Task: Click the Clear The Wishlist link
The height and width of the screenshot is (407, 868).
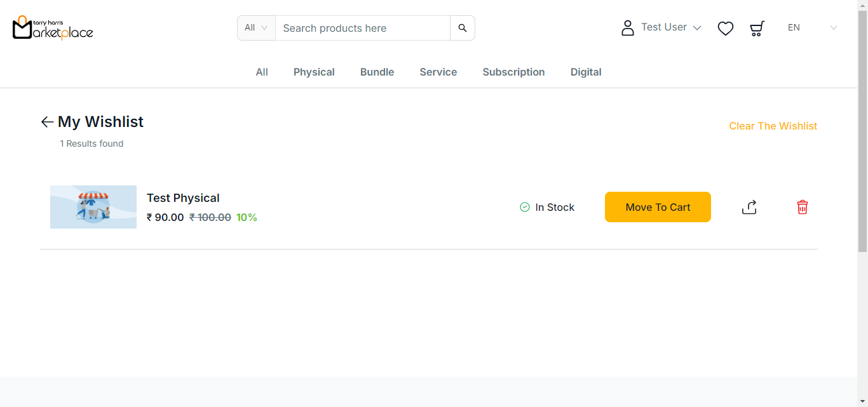Action: (x=773, y=126)
